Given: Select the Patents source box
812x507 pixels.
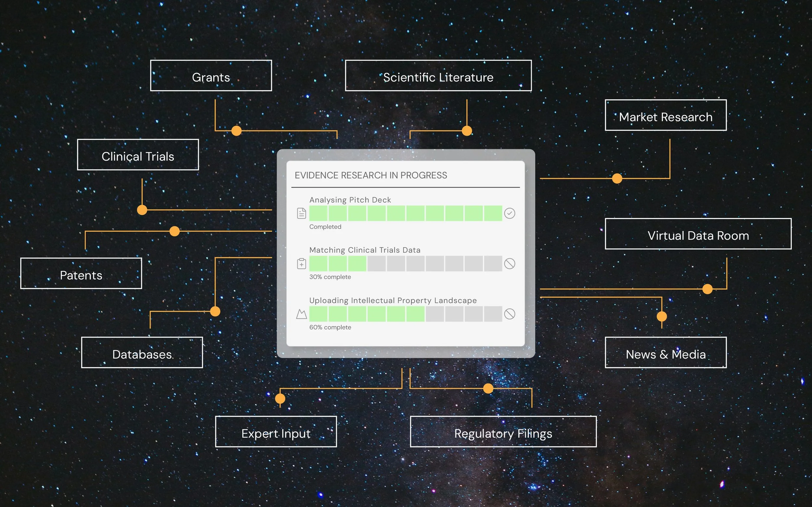Looking at the screenshot, I should (81, 273).
